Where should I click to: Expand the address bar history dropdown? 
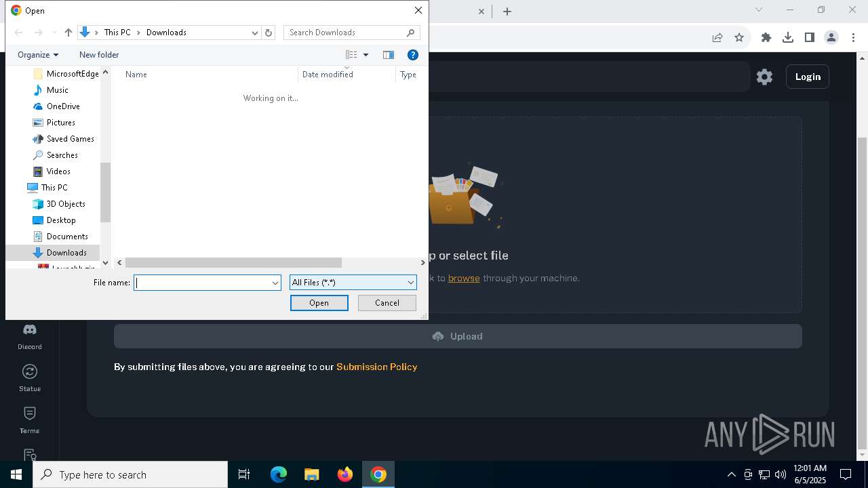255,33
